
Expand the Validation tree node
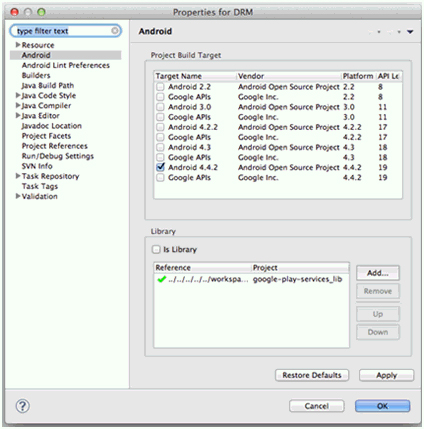[18, 196]
